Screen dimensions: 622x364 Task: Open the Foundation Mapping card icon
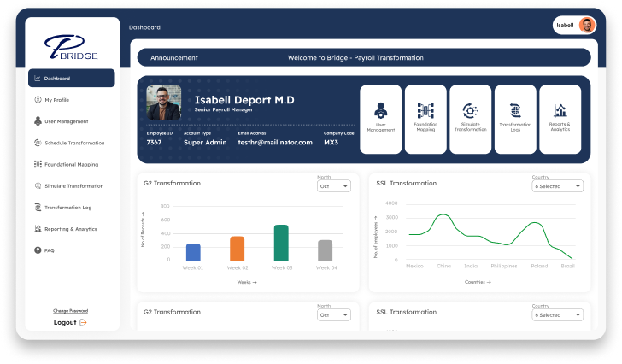click(425, 110)
